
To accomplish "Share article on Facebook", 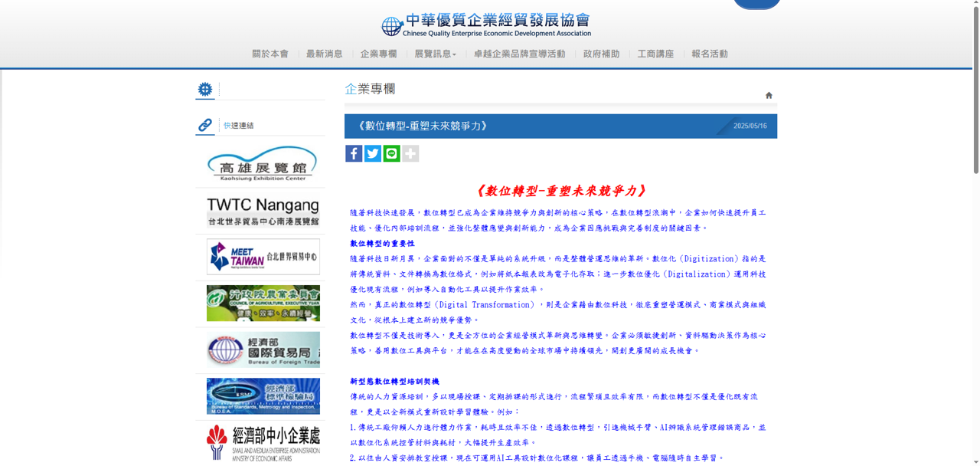I will click(x=354, y=153).
